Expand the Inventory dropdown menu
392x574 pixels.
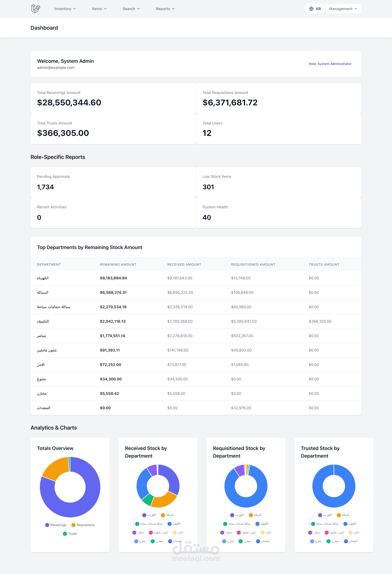[65, 9]
